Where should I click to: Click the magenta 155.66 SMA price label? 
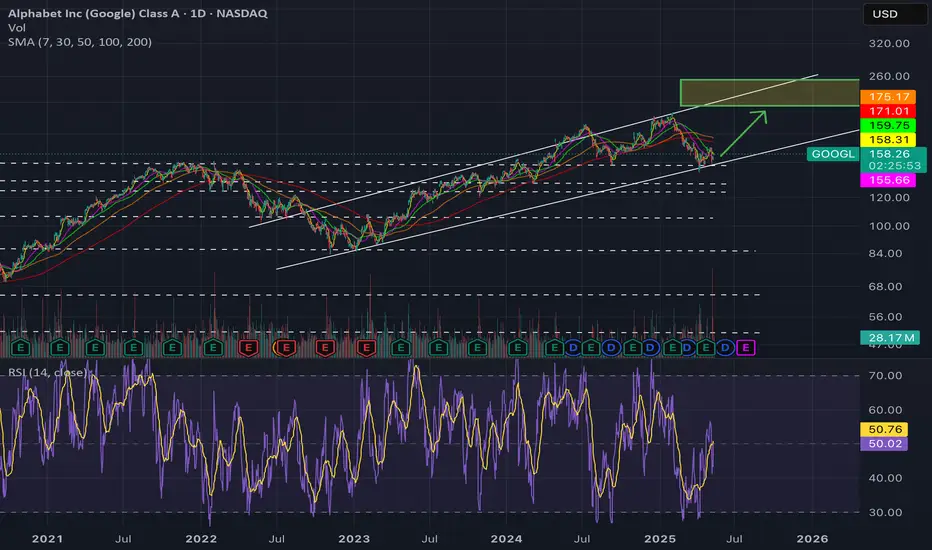pyautogui.click(x=888, y=180)
